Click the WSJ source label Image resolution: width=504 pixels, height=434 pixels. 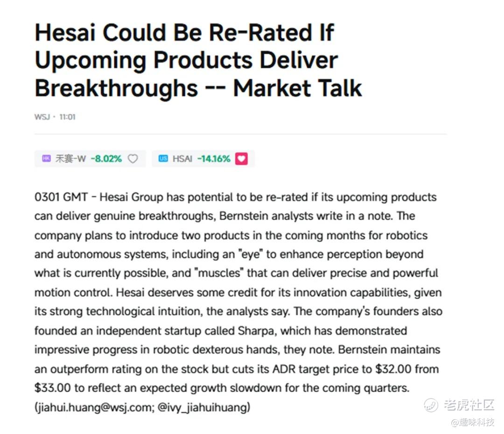tap(42, 117)
